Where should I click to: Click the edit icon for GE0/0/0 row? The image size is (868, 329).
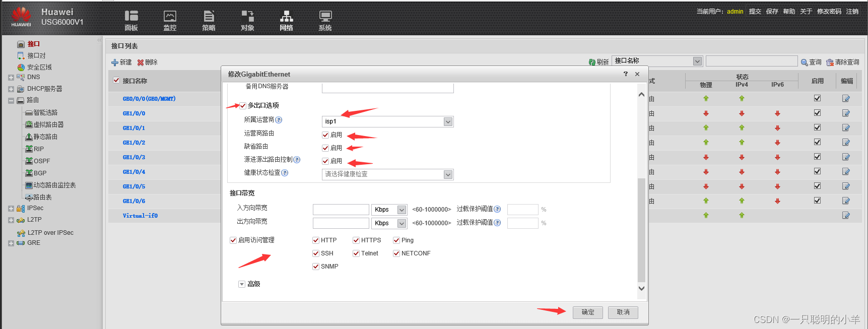point(846,99)
